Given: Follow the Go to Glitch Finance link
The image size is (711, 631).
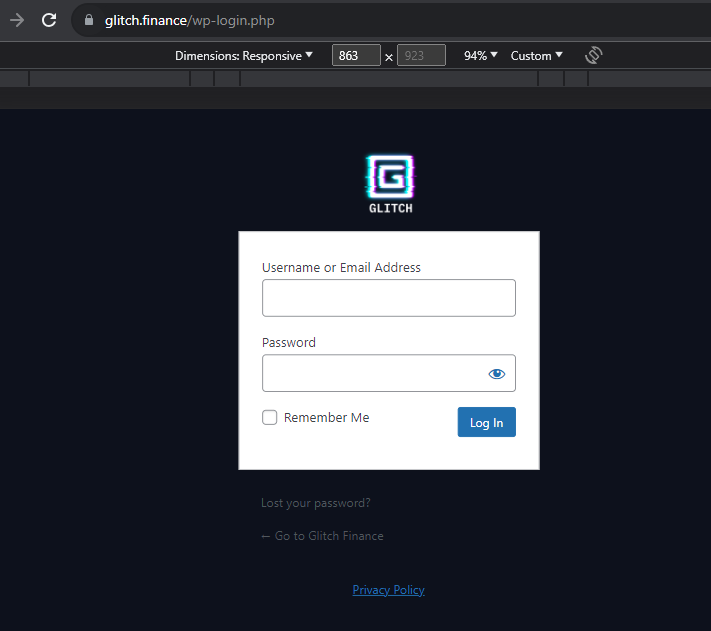Looking at the screenshot, I should (x=322, y=536).
